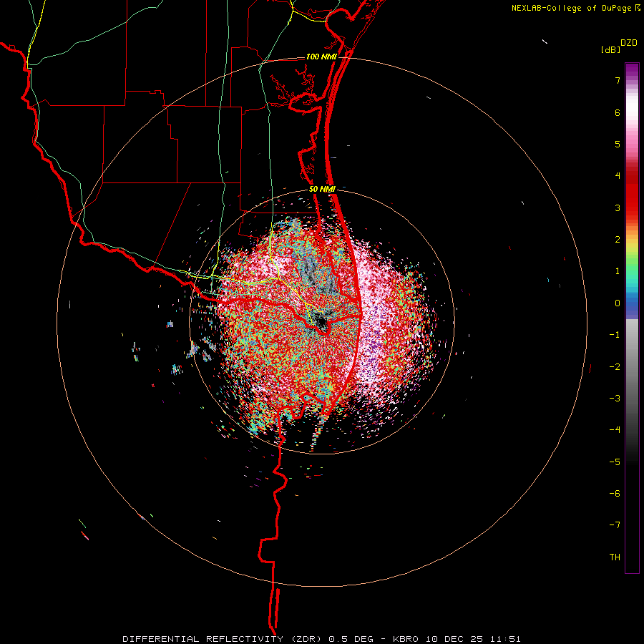The height and width of the screenshot is (644, 644).
Task: Select the DZD product label above the scale
Action: coord(629,43)
